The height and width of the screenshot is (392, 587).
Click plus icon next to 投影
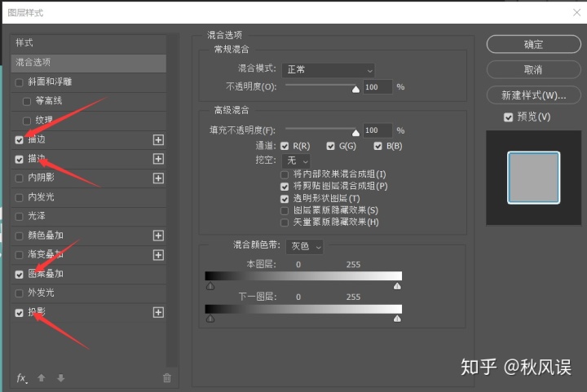pyautogui.click(x=158, y=312)
